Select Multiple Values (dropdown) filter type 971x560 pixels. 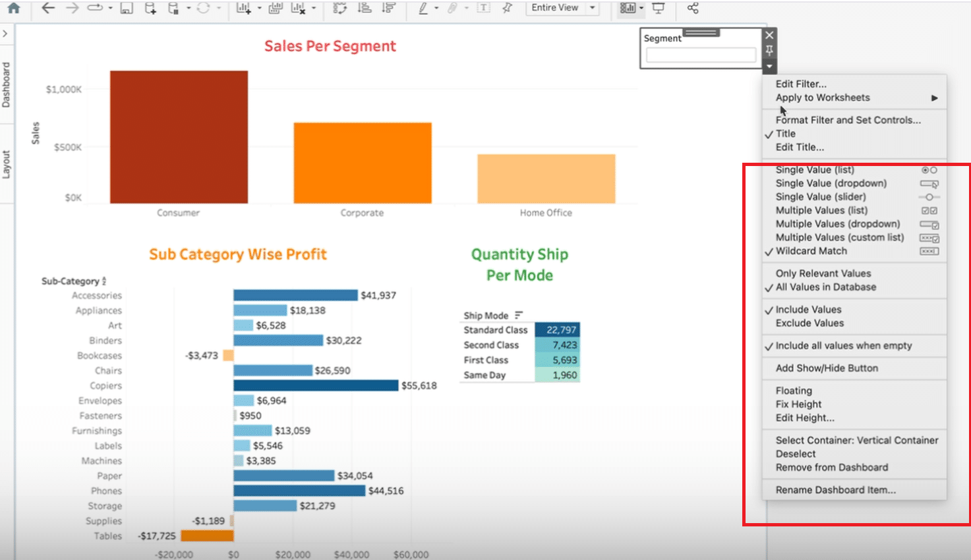[838, 224]
